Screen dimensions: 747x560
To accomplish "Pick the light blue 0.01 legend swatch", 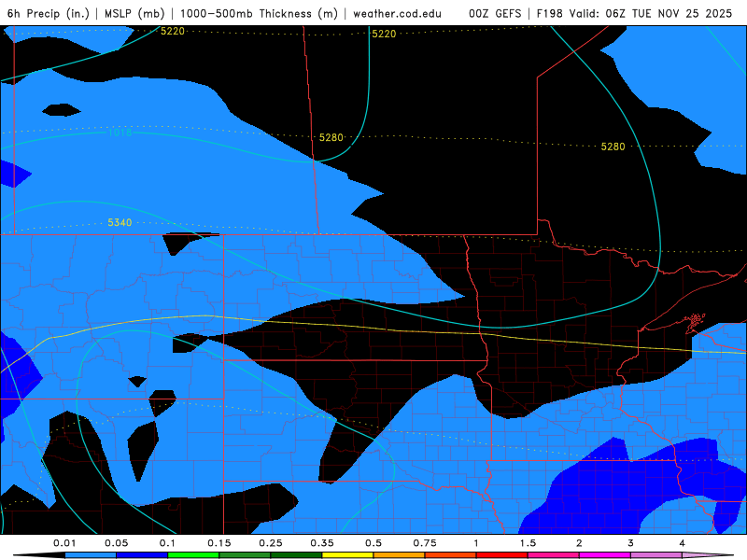I will pos(91,555).
